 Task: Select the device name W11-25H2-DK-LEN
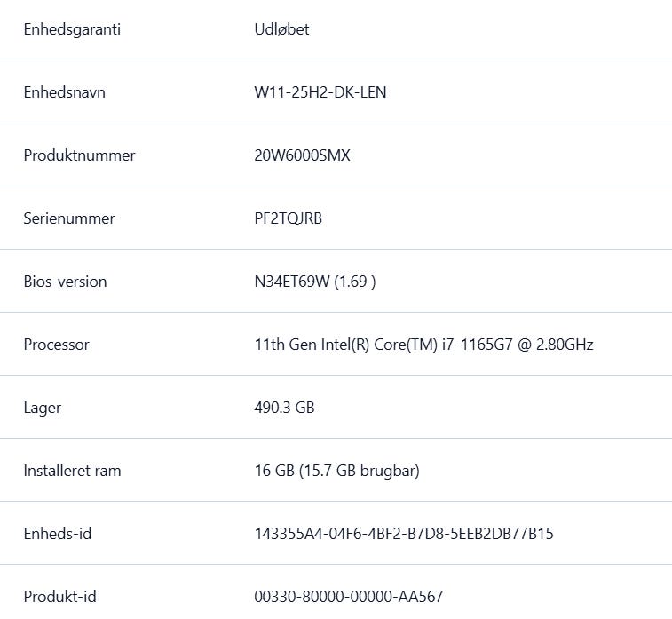tap(320, 92)
